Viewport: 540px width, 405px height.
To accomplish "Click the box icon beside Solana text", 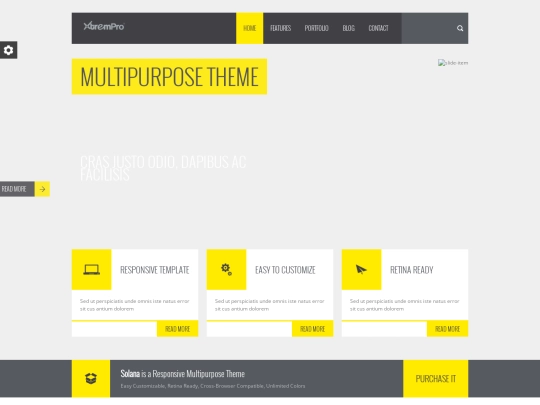I will pyautogui.click(x=91, y=378).
